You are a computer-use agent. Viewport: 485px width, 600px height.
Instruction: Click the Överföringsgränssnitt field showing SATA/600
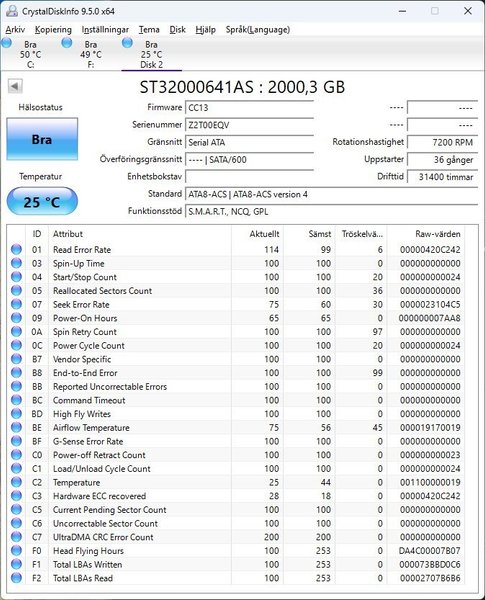coord(249,160)
